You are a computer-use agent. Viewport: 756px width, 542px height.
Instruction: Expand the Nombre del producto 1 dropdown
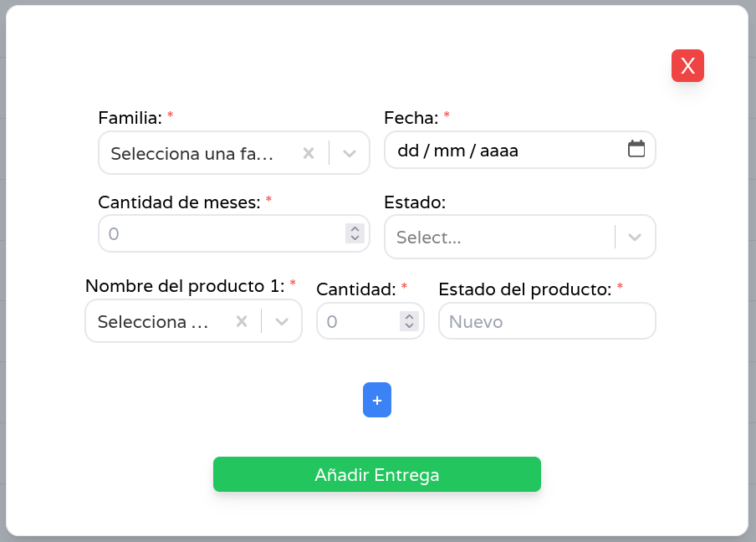click(282, 321)
